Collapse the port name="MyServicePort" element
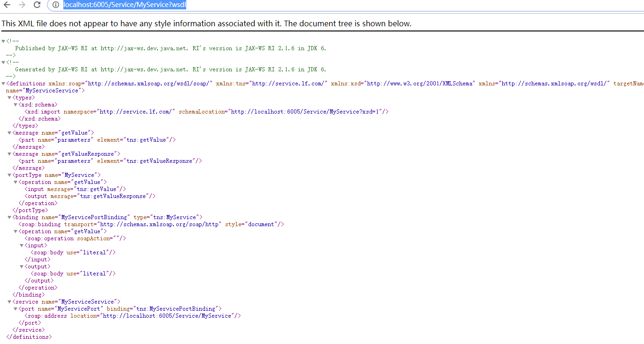 15,309
